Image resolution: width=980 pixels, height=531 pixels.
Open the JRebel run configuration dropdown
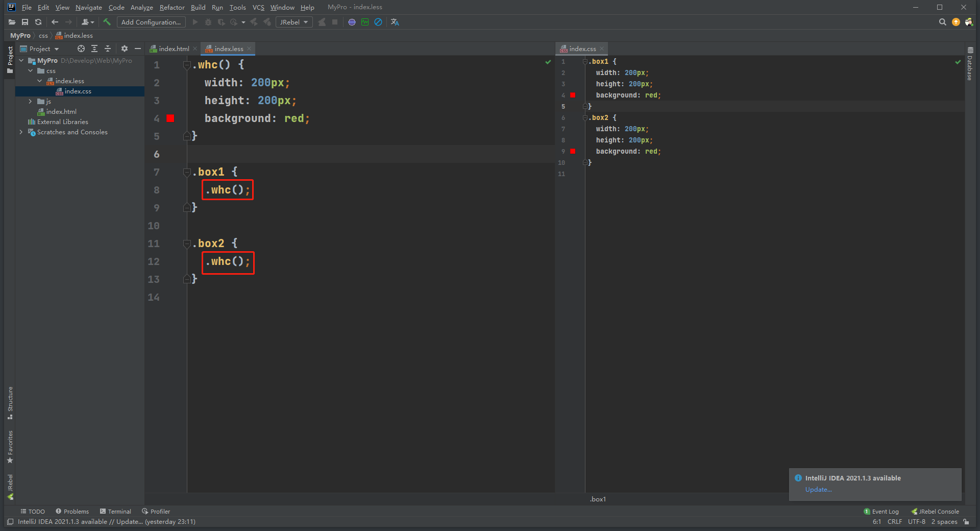click(294, 22)
